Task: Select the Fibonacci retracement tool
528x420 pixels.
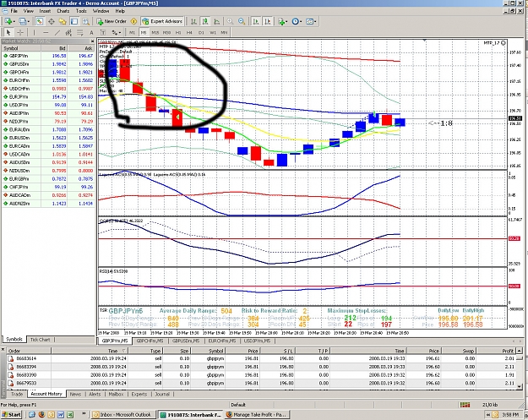Action: [x=80, y=33]
